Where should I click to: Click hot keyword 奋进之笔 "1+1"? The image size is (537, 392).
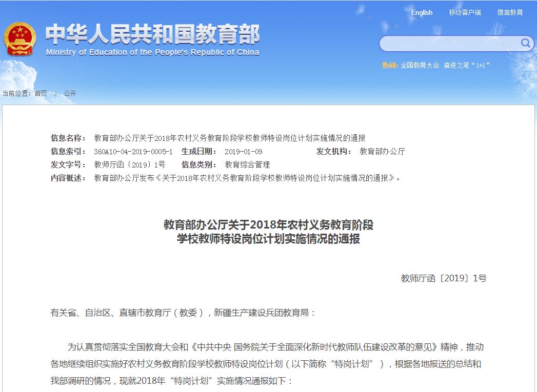point(467,65)
